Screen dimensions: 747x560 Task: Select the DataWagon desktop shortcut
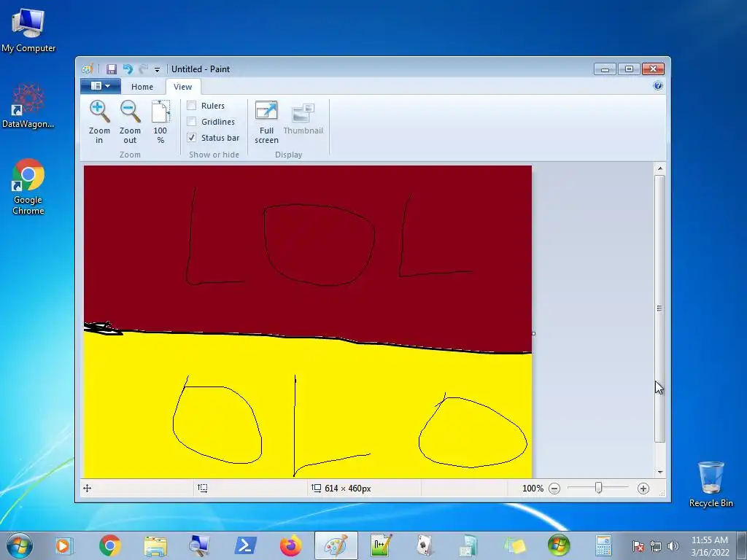click(28, 106)
